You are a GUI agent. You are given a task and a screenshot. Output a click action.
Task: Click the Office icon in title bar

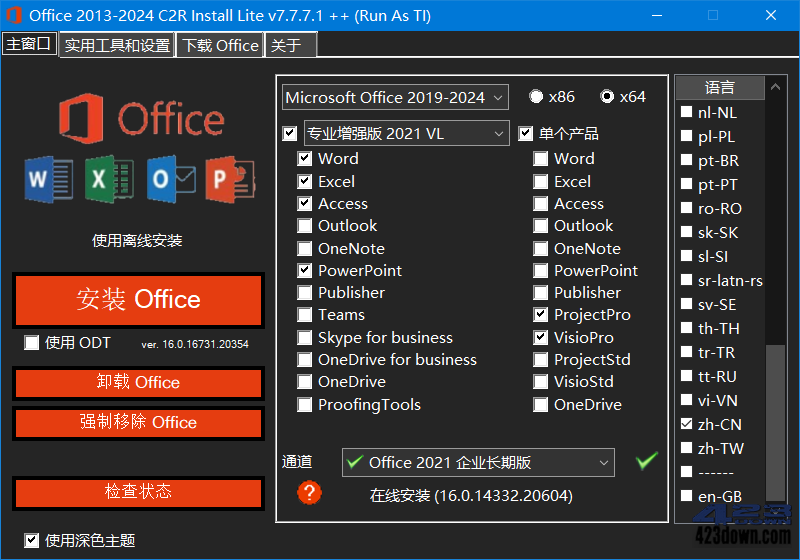pos(14,15)
